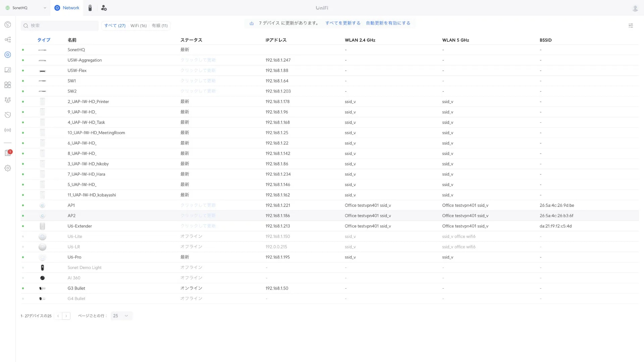Click クリックして更新 for SW1
This screenshot has height=362, width=644.
[198, 81]
